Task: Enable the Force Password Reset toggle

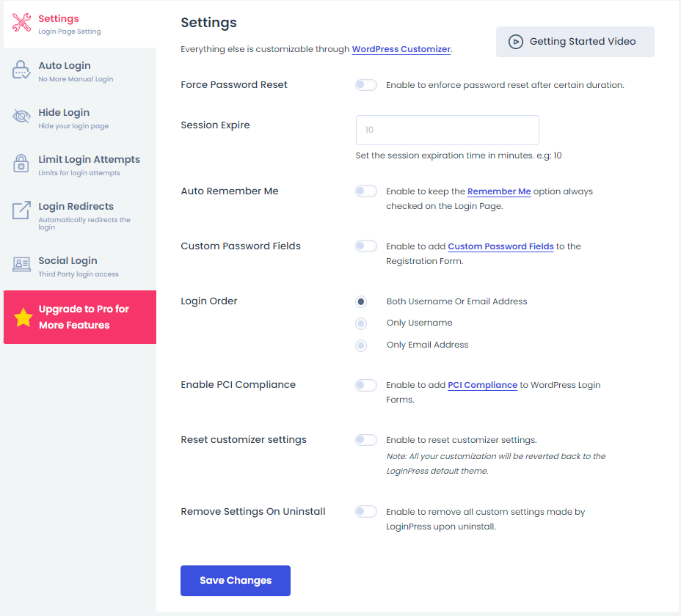Action: point(365,85)
